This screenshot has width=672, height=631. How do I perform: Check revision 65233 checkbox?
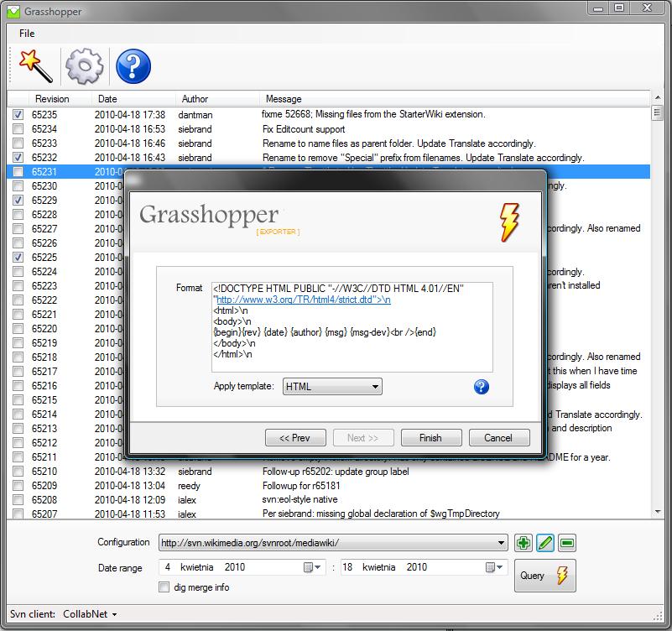tap(18, 143)
